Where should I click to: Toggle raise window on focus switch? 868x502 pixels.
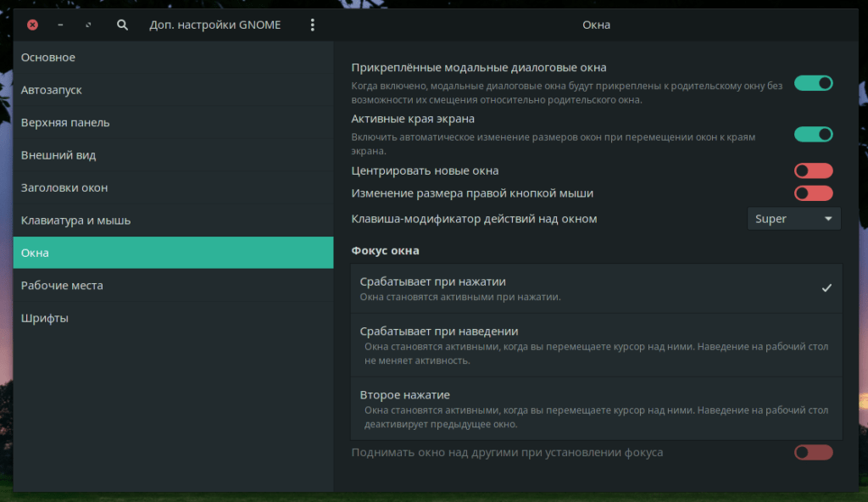(x=813, y=453)
